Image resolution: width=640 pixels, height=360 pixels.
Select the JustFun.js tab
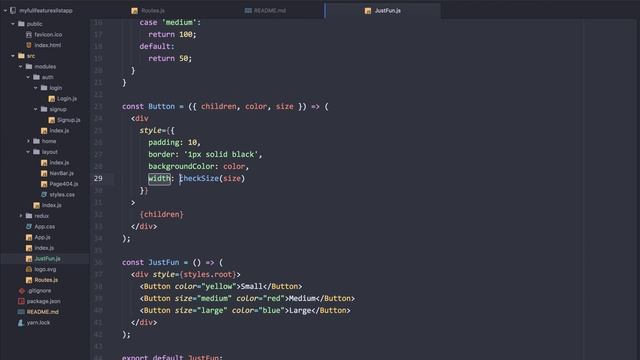tap(382, 11)
